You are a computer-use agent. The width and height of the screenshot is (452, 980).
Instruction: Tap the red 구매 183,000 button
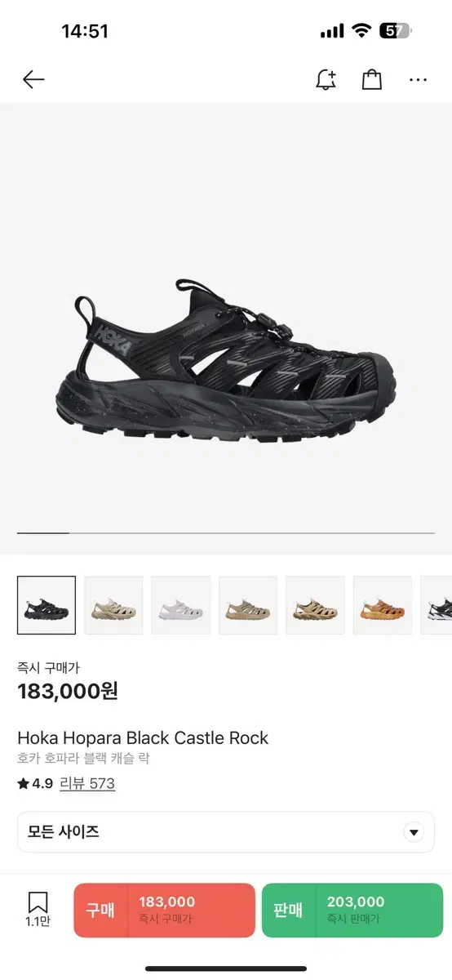[164, 910]
